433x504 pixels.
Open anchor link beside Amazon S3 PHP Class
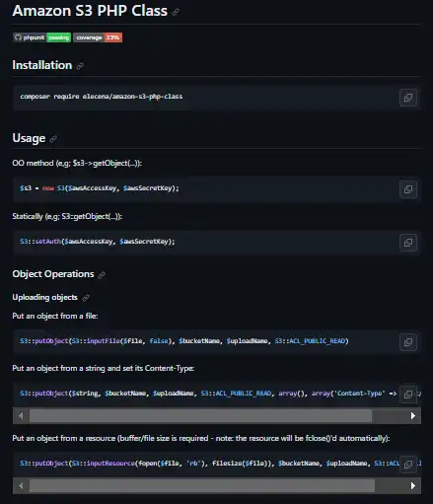point(176,12)
